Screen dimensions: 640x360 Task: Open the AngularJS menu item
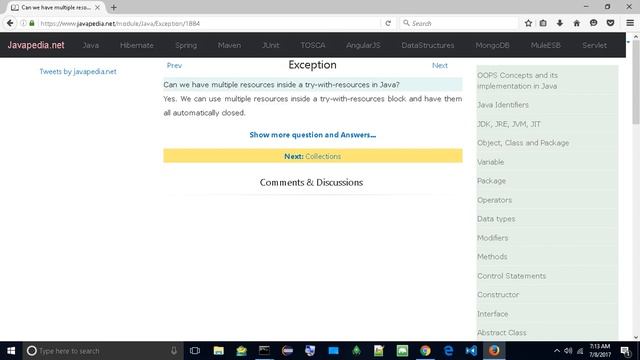pos(363,45)
